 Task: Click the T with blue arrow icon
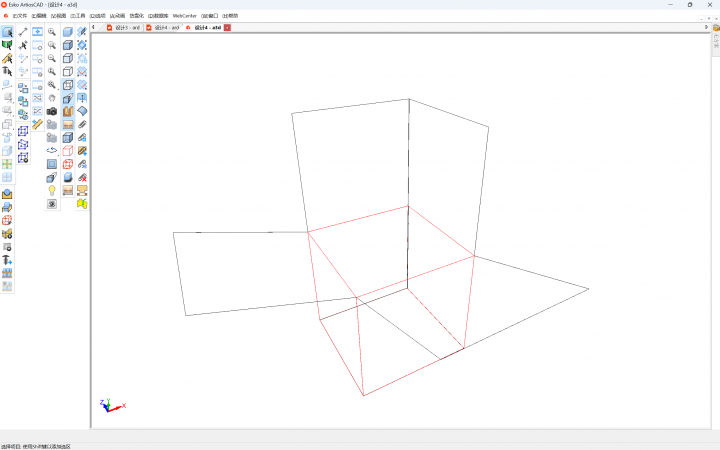7,260
